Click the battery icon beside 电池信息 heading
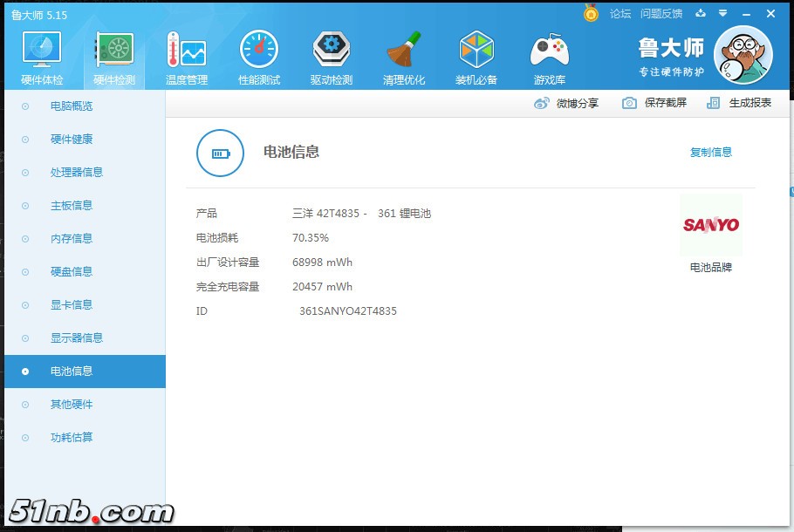The image size is (794, 532). point(220,153)
